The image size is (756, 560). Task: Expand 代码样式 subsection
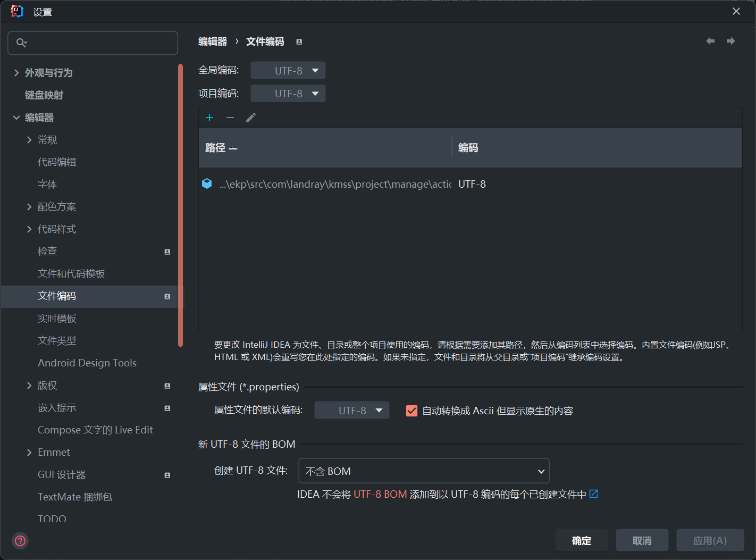point(29,229)
